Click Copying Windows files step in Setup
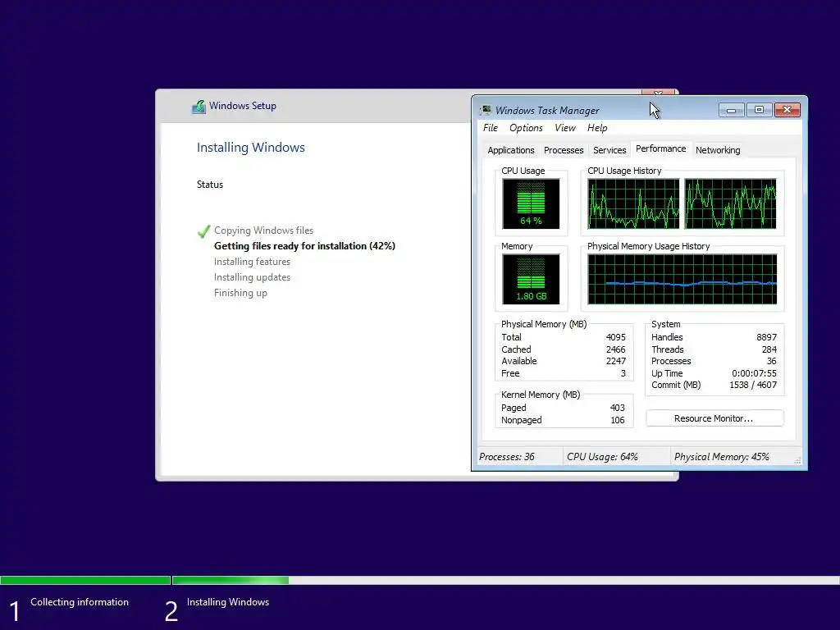The height and width of the screenshot is (630, 840). 263,231
